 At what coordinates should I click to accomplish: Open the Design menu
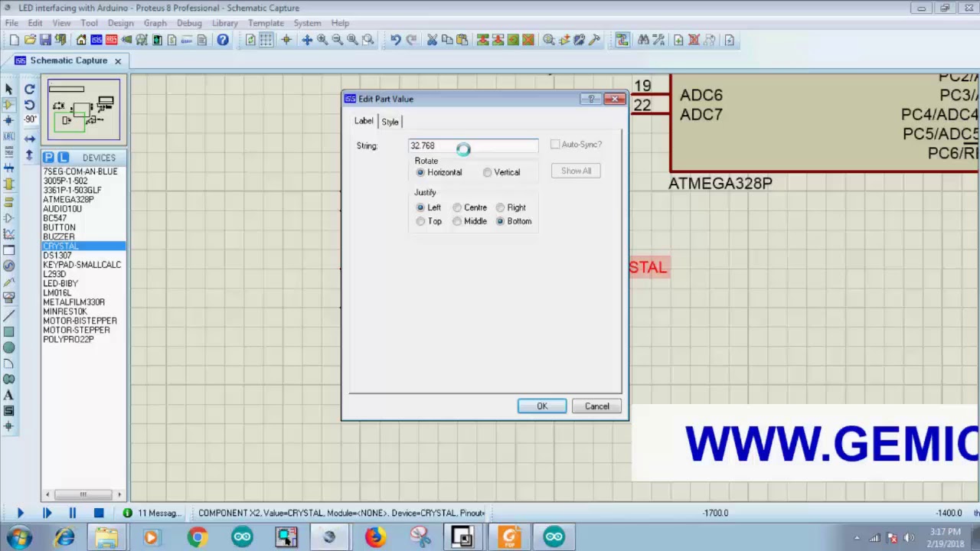pyautogui.click(x=120, y=23)
